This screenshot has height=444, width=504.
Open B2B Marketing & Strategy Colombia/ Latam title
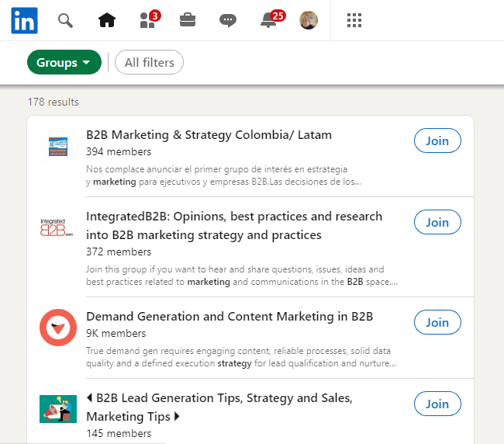coord(209,135)
